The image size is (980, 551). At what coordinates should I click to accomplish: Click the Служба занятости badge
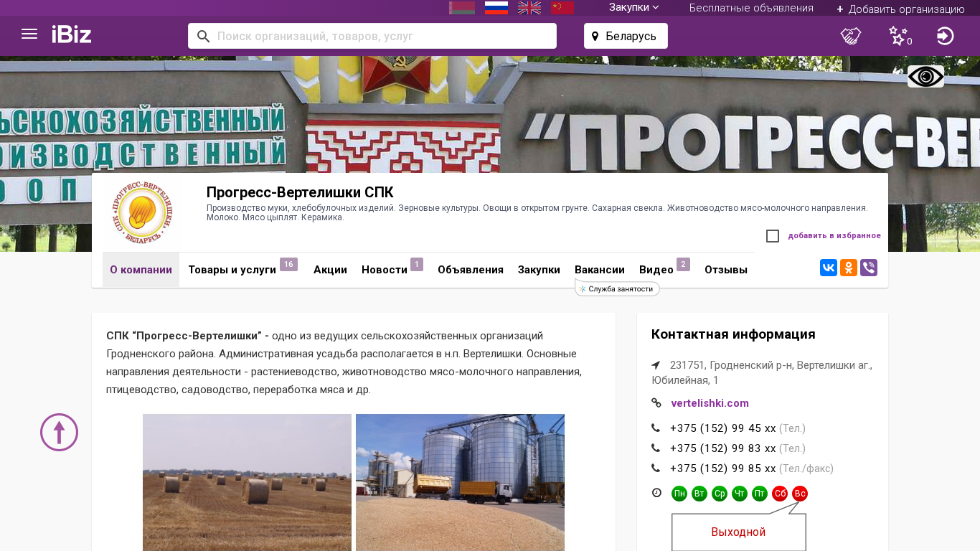617,288
